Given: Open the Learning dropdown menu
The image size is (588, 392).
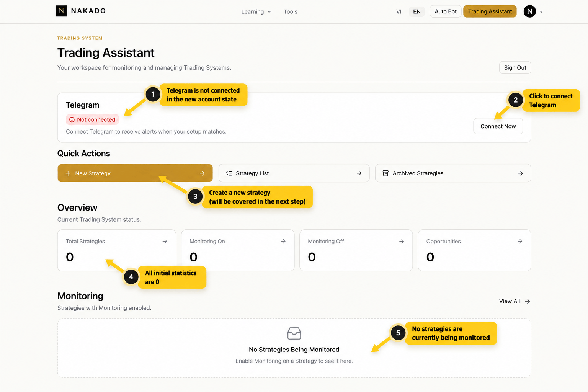Looking at the screenshot, I should [256, 12].
